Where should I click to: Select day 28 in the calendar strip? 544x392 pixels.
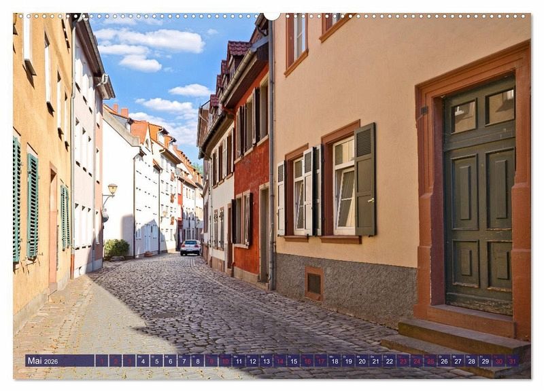[472, 361]
